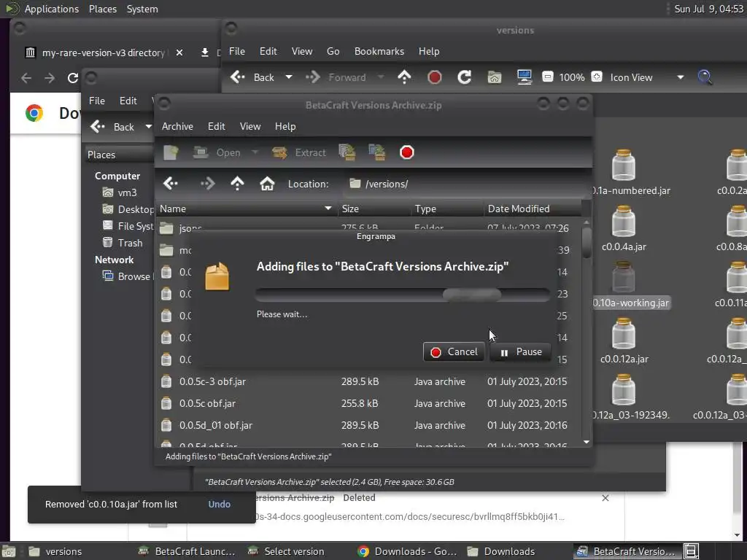Go back in Engrampa location bar

click(x=171, y=183)
